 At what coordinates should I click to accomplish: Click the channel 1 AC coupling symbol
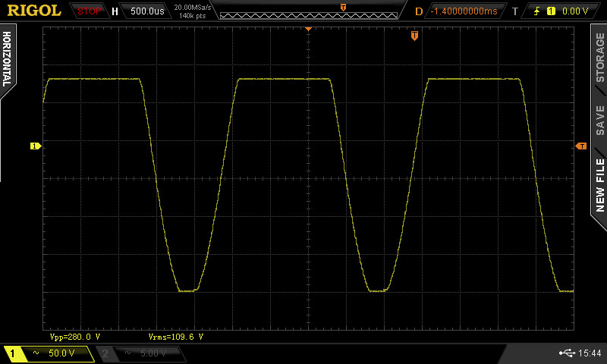pyautogui.click(x=36, y=353)
